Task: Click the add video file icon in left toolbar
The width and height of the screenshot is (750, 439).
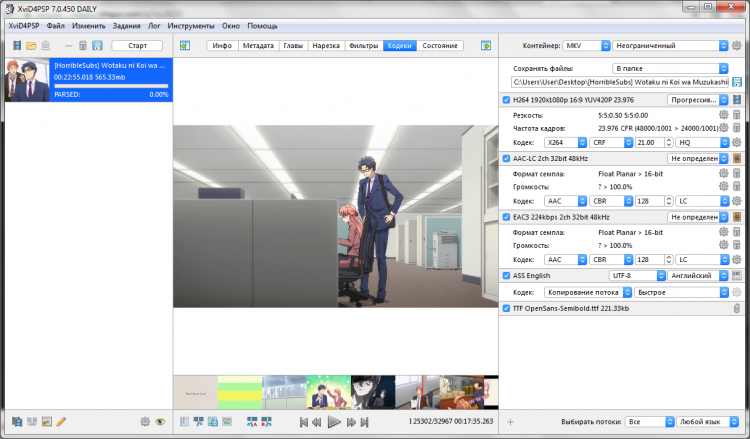Action: coord(17,45)
